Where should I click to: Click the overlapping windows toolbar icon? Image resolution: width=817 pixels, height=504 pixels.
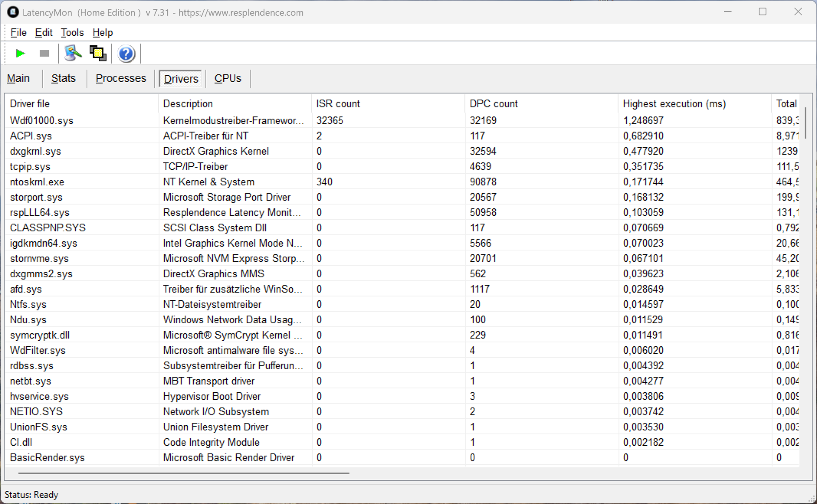click(x=98, y=54)
